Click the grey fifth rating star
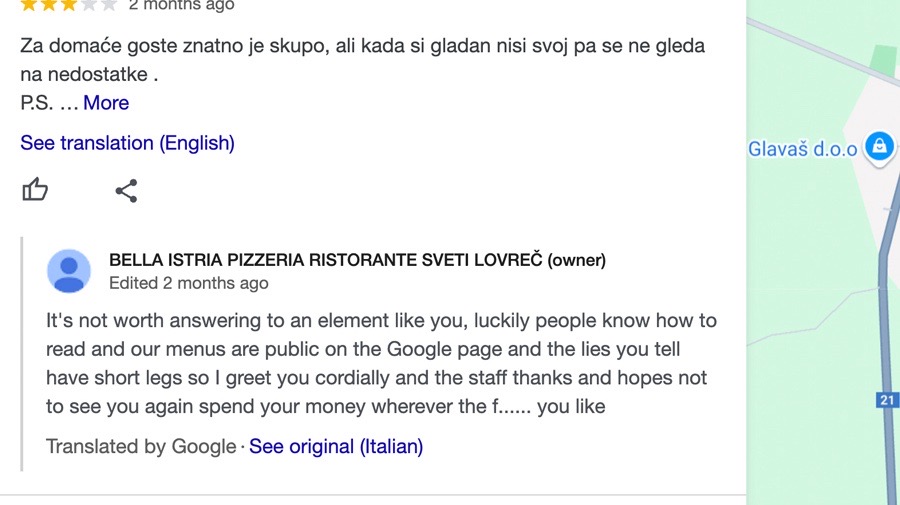Viewport: 900px width, 505px height. click(x=109, y=5)
